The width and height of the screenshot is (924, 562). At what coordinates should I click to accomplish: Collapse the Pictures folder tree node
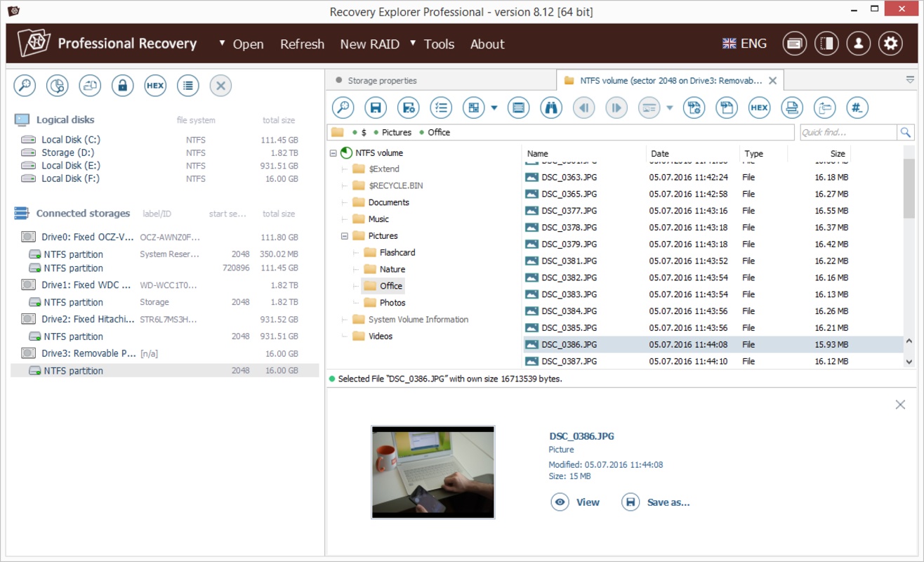pos(345,236)
